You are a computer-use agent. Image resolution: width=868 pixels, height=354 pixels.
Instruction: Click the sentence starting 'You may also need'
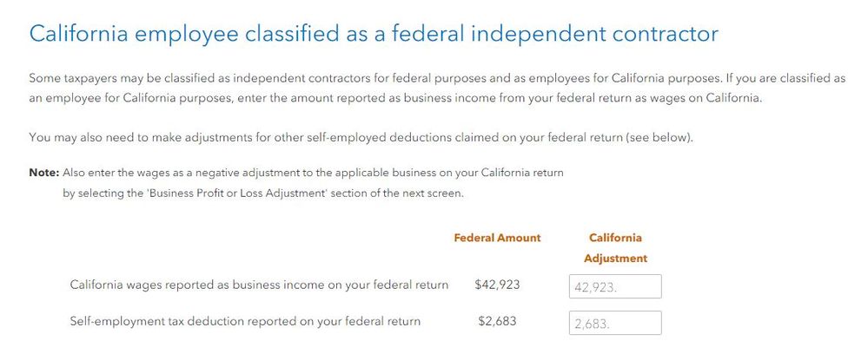click(x=361, y=137)
